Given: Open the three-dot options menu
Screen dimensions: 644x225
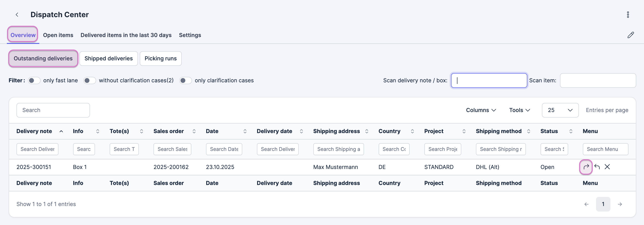Looking at the screenshot, I should coord(628,15).
